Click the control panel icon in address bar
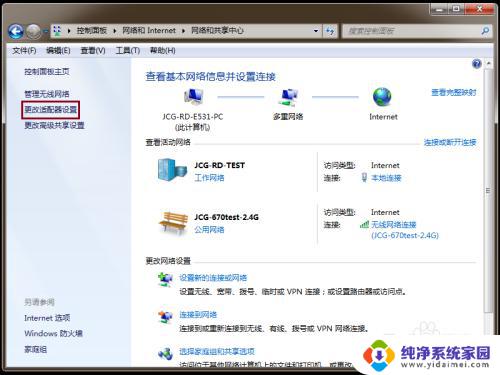 coord(57,31)
